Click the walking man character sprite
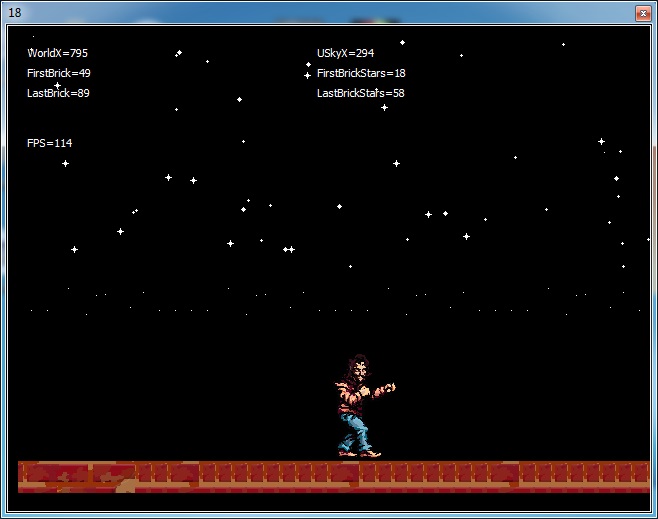The height and width of the screenshot is (519, 658). coord(363,406)
